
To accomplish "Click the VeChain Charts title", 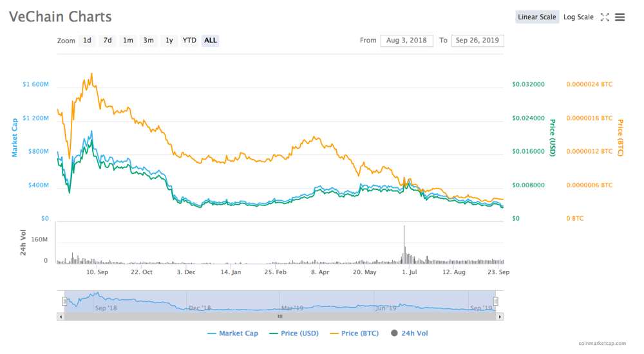I will pyautogui.click(x=61, y=17).
